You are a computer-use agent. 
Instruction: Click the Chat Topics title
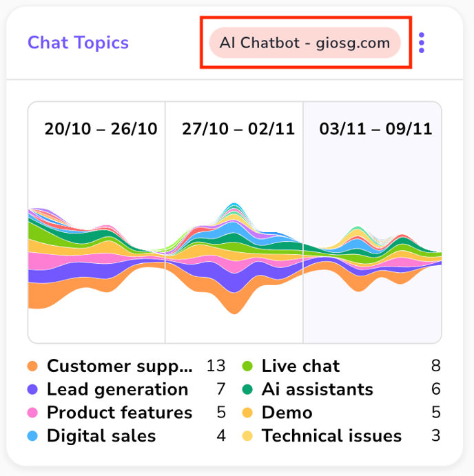click(x=78, y=43)
